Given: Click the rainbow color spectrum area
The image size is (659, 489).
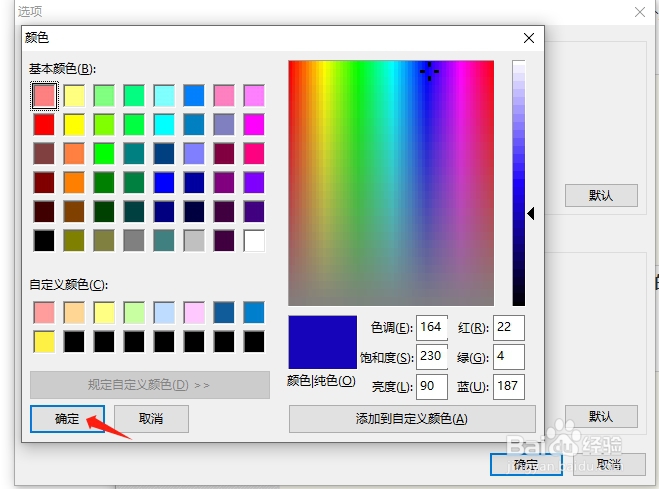Looking at the screenshot, I should click(x=391, y=183).
